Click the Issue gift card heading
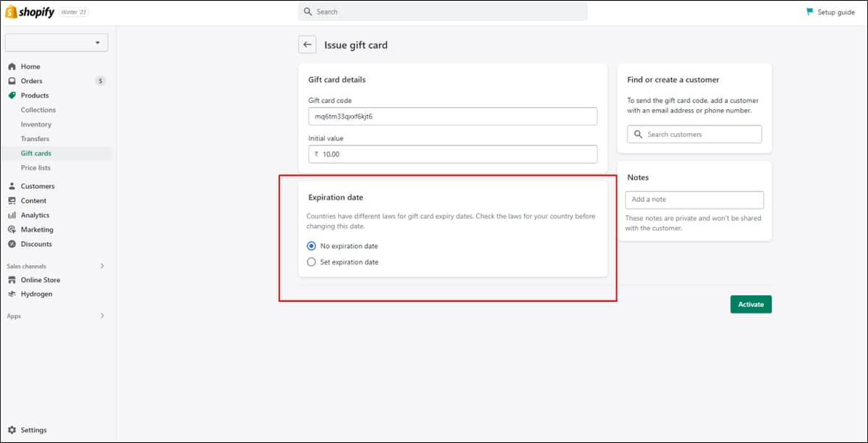Image resolution: width=868 pixels, height=443 pixels. [x=356, y=45]
